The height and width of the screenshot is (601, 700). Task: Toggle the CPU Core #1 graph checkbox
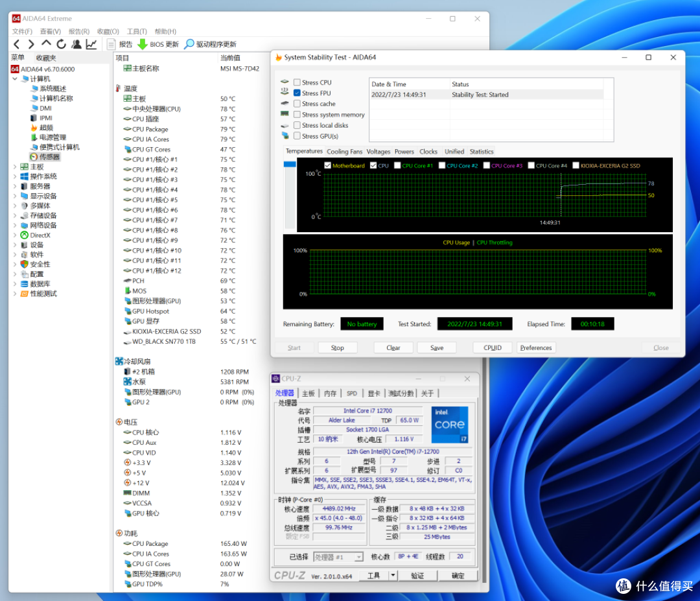click(x=397, y=165)
